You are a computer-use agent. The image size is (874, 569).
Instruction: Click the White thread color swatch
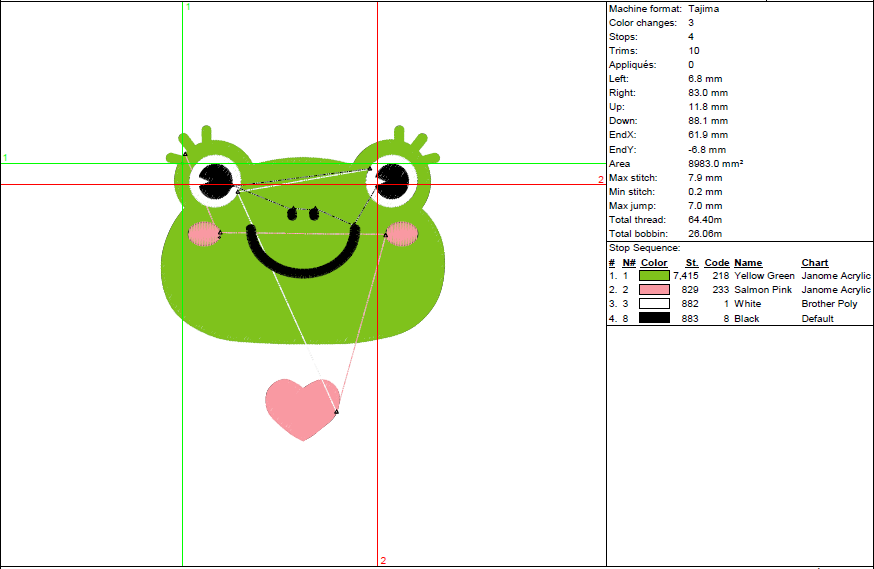(654, 304)
